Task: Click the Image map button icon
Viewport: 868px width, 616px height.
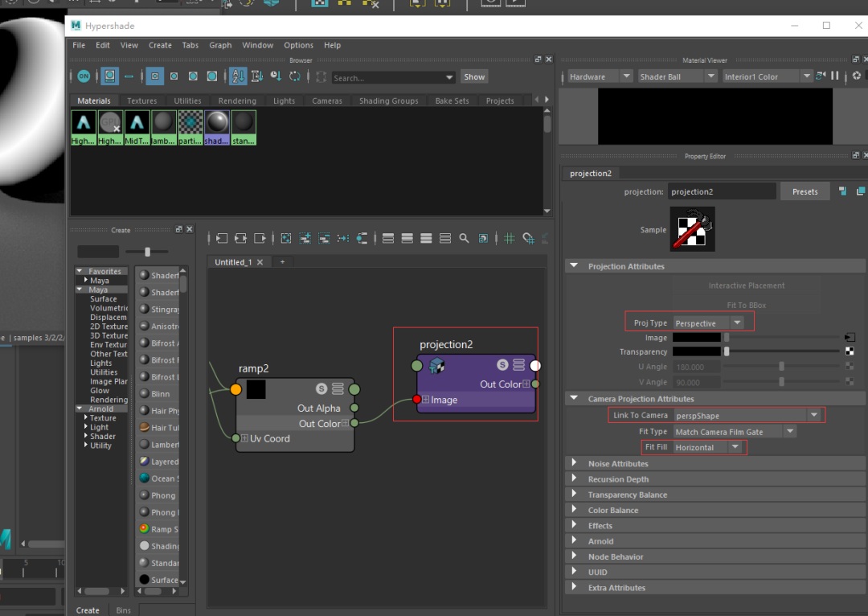Action: [x=850, y=338]
